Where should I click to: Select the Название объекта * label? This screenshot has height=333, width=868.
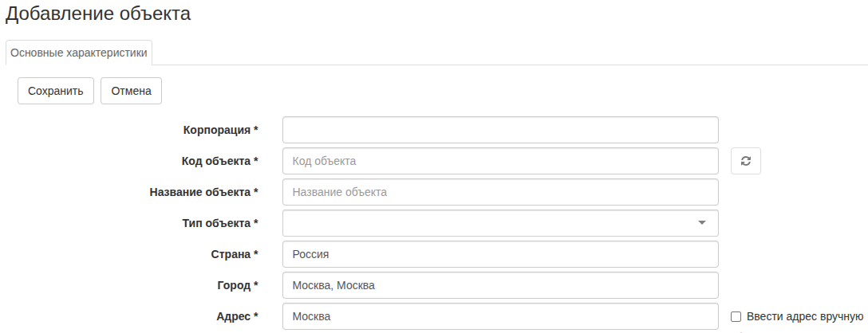pyautogui.click(x=203, y=192)
